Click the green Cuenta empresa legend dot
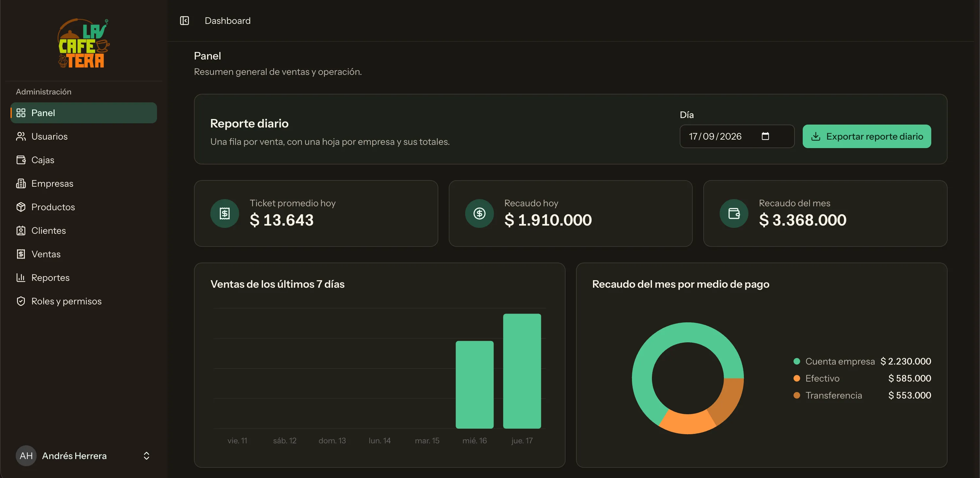The width and height of the screenshot is (980, 478). click(796, 361)
